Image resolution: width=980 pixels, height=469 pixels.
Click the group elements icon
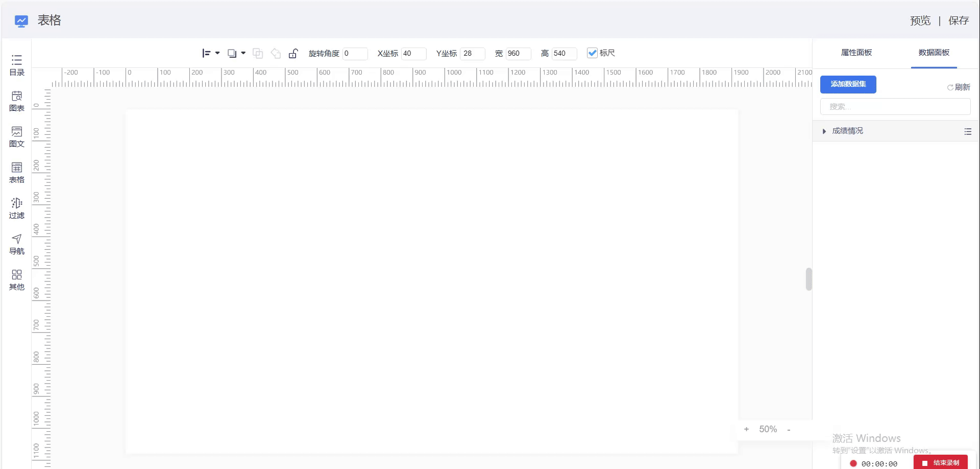pyautogui.click(x=258, y=53)
